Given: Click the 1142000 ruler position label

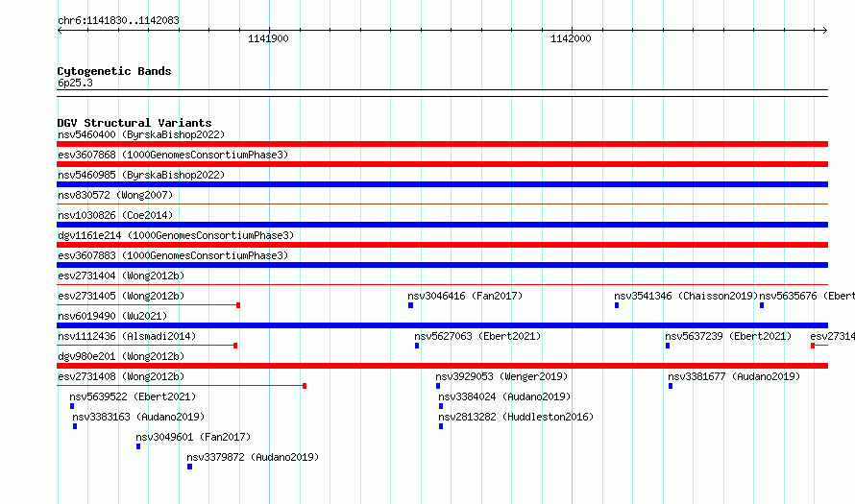Looking at the screenshot, I should tap(571, 38).
